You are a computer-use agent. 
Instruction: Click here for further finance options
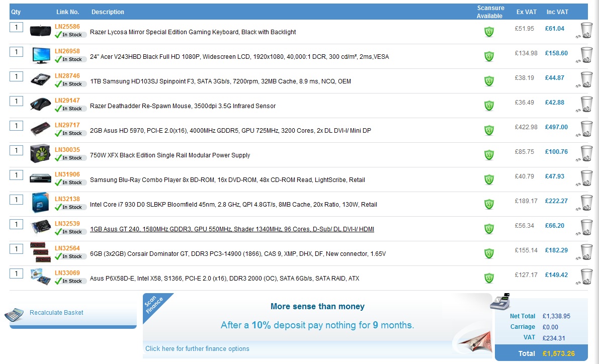(x=197, y=349)
